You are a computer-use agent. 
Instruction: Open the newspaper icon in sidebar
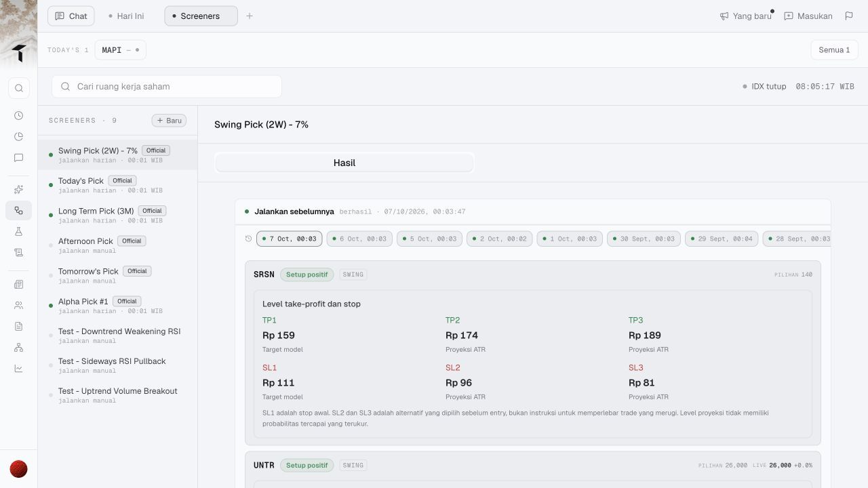coord(19,285)
